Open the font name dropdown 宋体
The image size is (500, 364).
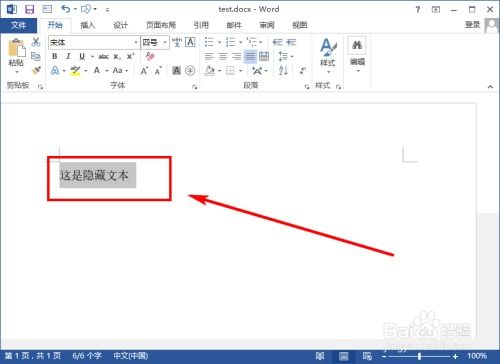pyautogui.click(x=94, y=42)
